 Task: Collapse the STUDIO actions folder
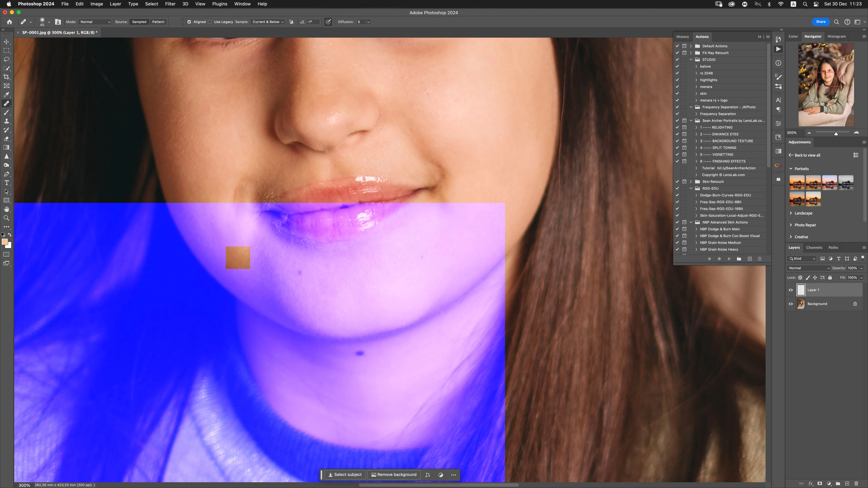point(691,60)
